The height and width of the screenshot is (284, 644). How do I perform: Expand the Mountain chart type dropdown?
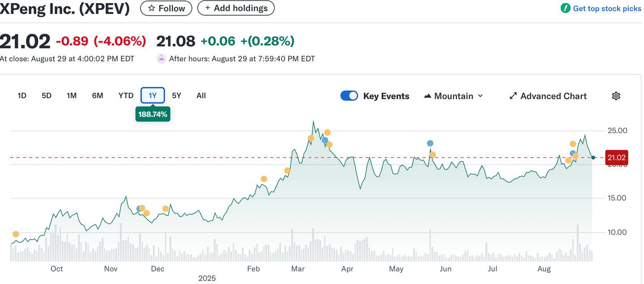pyautogui.click(x=453, y=96)
